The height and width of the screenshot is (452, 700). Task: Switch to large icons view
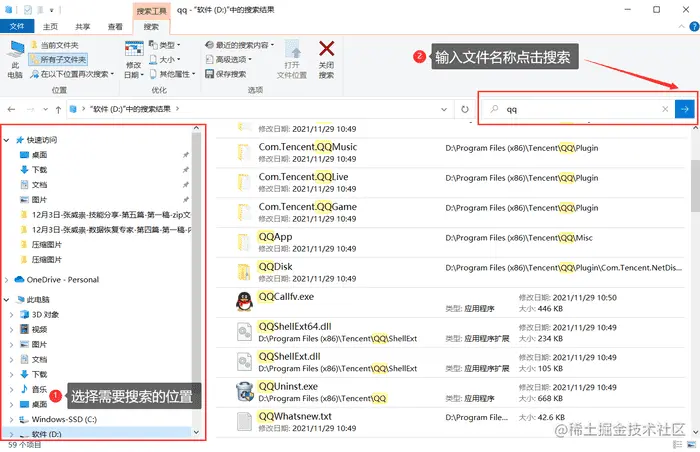tap(692, 444)
